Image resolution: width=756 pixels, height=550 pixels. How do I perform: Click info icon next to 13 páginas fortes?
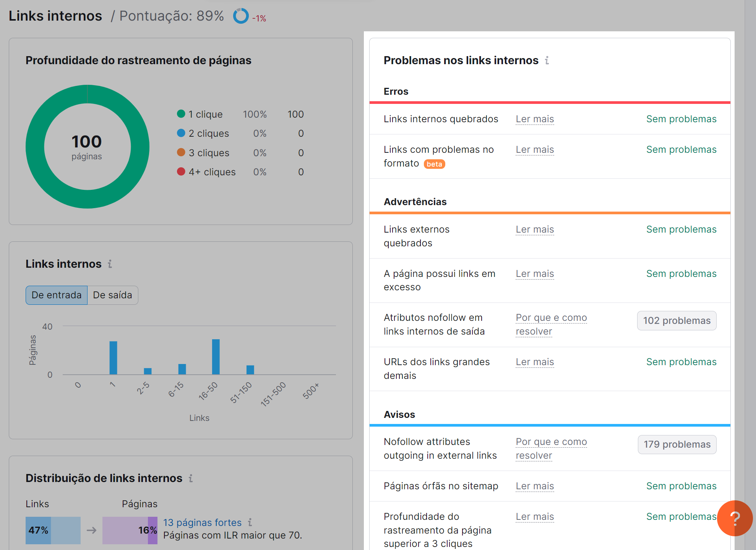pyautogui.click(x=250, y=522)
